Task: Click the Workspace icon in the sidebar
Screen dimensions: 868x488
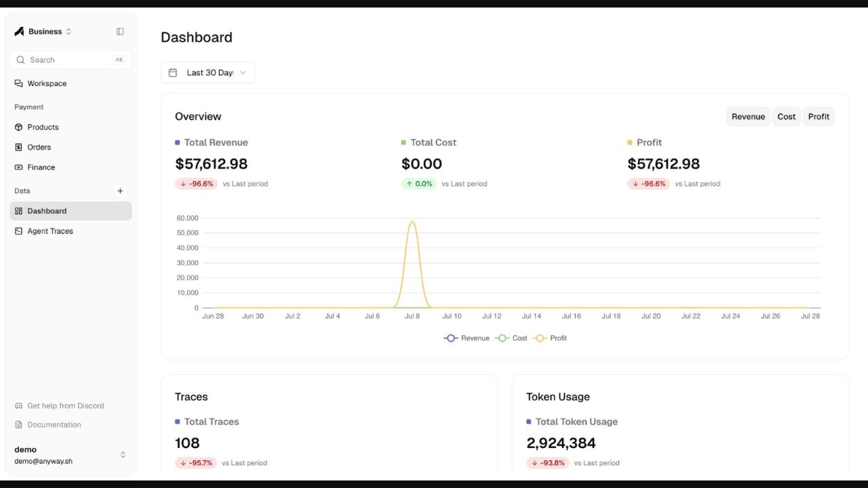Action: 18,83
